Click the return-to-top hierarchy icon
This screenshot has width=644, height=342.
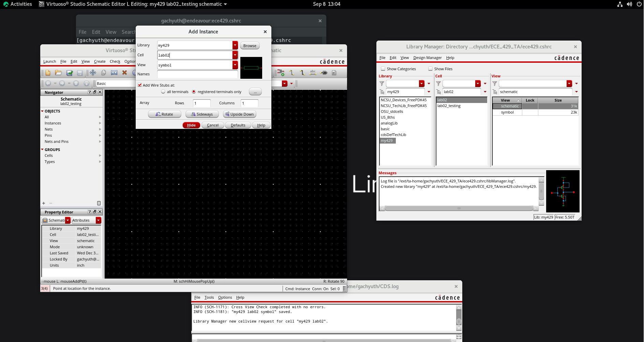tap(87, 83)
